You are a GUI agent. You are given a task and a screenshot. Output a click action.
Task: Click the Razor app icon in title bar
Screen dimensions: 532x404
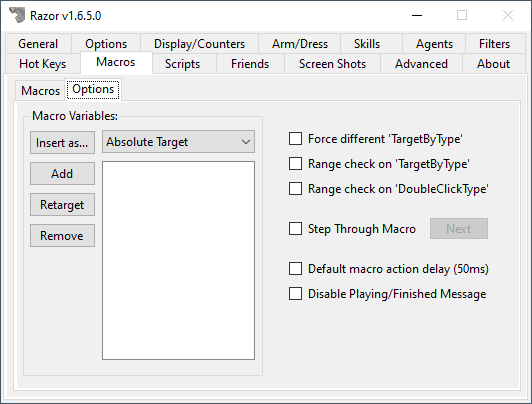tap(17, 15)
